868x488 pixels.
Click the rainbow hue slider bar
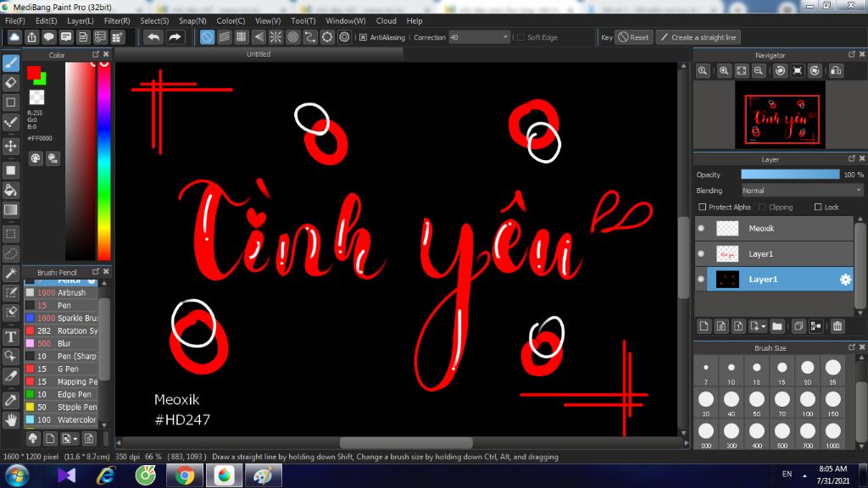pyautogui.click(x=104, y=160)
